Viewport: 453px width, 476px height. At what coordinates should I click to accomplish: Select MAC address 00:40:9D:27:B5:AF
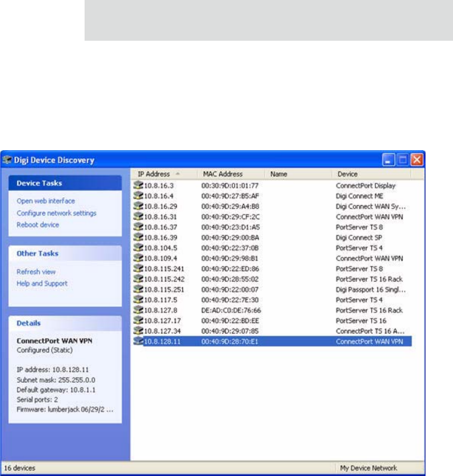(x=230, y=196)
